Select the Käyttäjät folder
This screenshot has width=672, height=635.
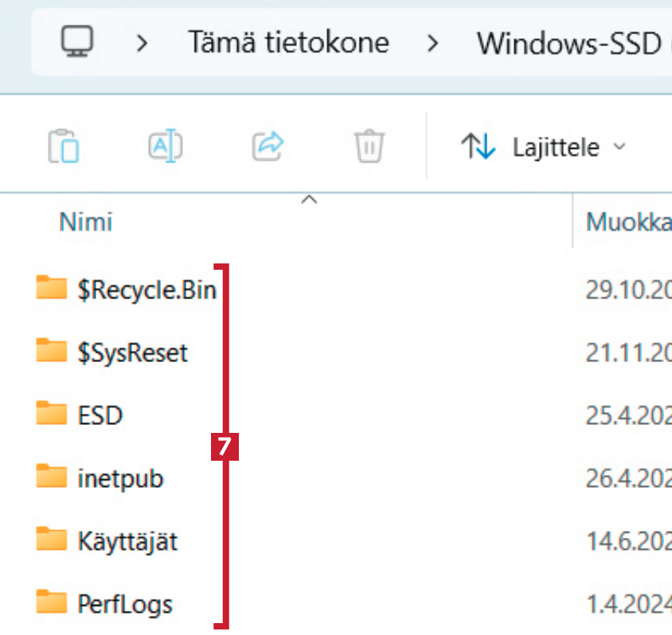pyautogui.click(x=127, y=541)
